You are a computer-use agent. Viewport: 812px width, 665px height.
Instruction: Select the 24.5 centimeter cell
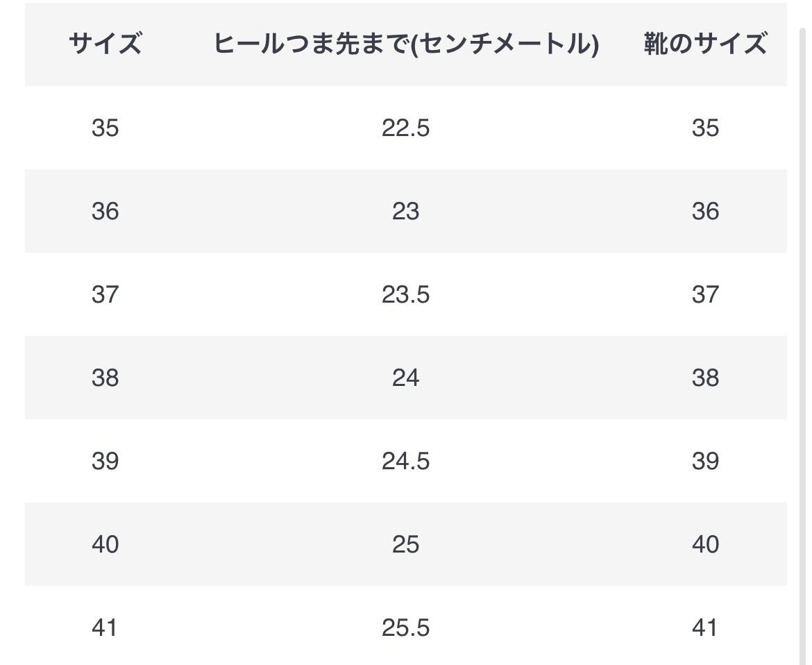click(x=406, y=461)
